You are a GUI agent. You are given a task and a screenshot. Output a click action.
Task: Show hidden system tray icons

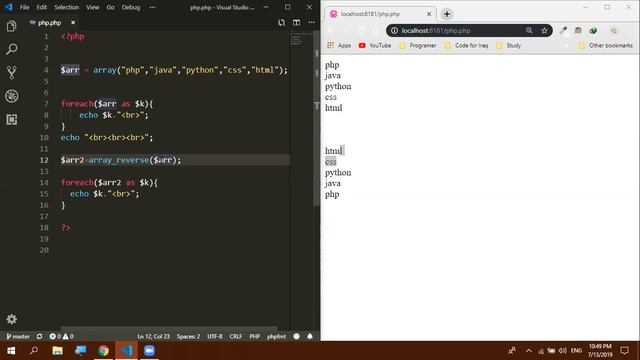tap(529, 351)
